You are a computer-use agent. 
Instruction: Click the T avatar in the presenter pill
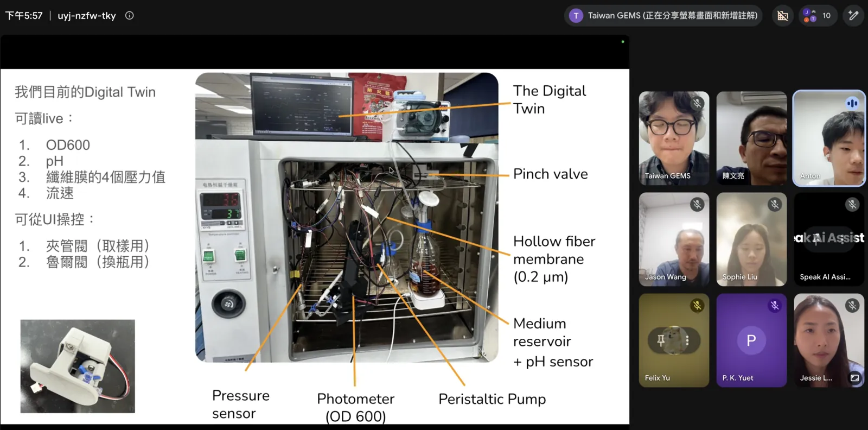click(x=576, y=16)
